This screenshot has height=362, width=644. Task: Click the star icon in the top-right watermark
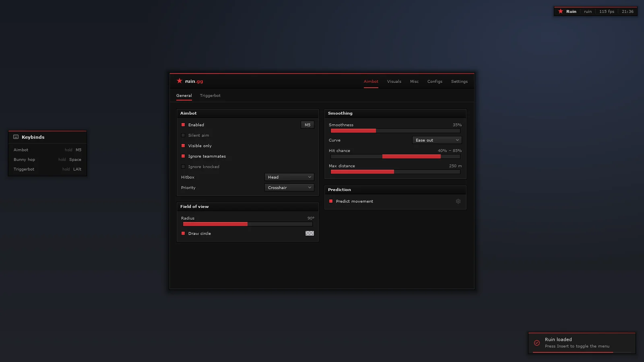561,11
